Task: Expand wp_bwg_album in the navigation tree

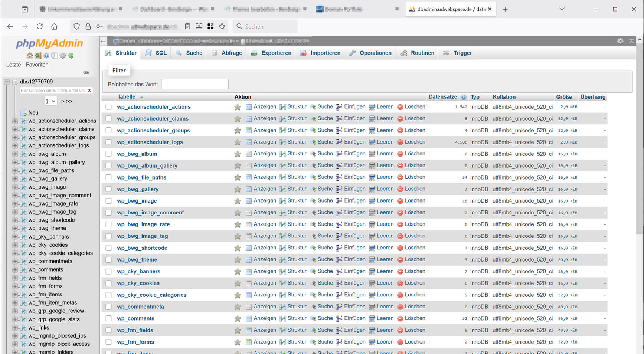Action: [x=15, y=154]
